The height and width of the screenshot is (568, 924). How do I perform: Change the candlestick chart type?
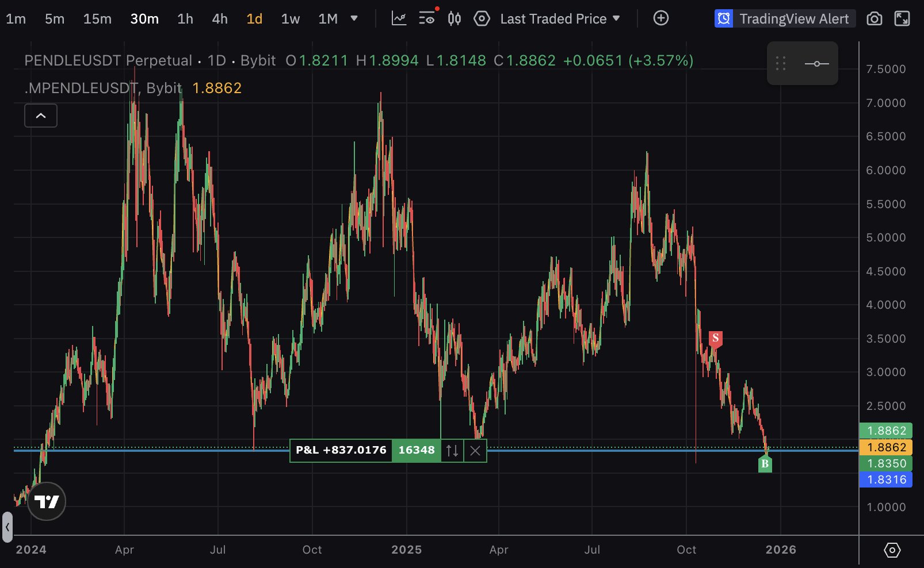[x=455, y=18]
